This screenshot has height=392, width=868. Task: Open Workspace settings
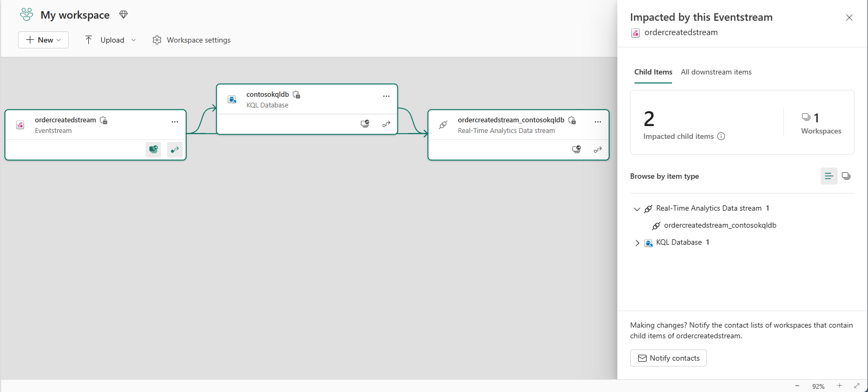coord(192,40)
